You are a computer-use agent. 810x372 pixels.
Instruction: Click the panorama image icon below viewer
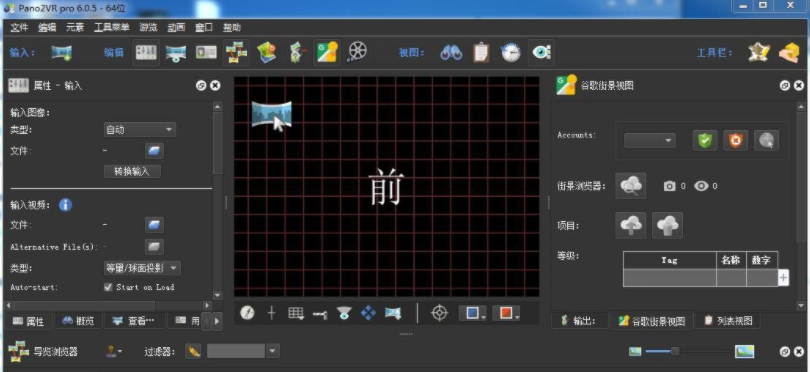(x=393, y=313)
